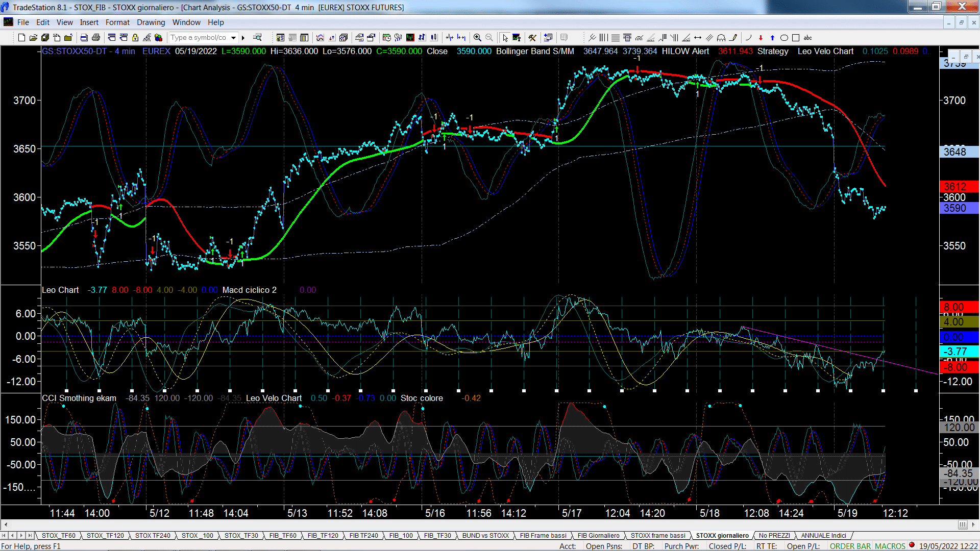The width and height of the screenshot is (980, 551).
Task: Switch to the FIB Giornaliero tab
Action: [598, 535]
